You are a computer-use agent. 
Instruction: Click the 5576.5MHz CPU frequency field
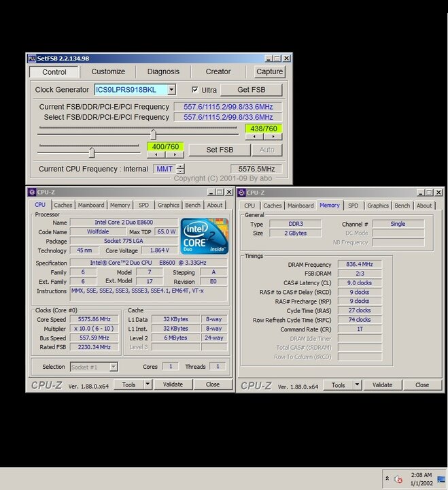256,169
